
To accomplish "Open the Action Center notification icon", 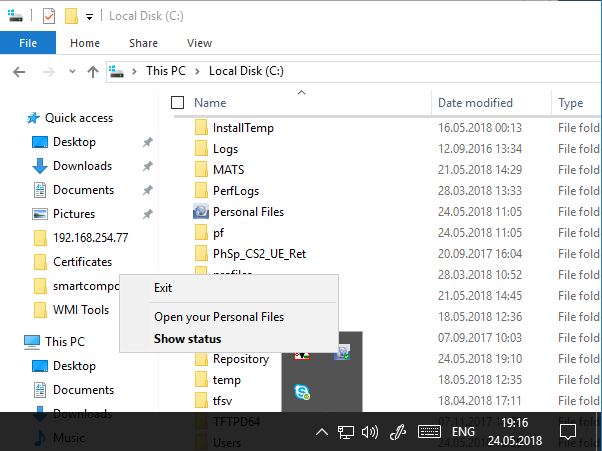I will click(566, 432).
